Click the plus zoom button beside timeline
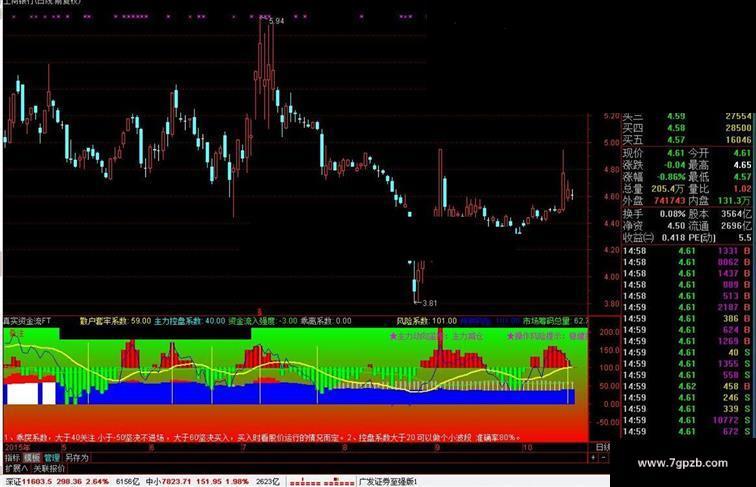This screenshot has width=756, height=487. [594, 458]
